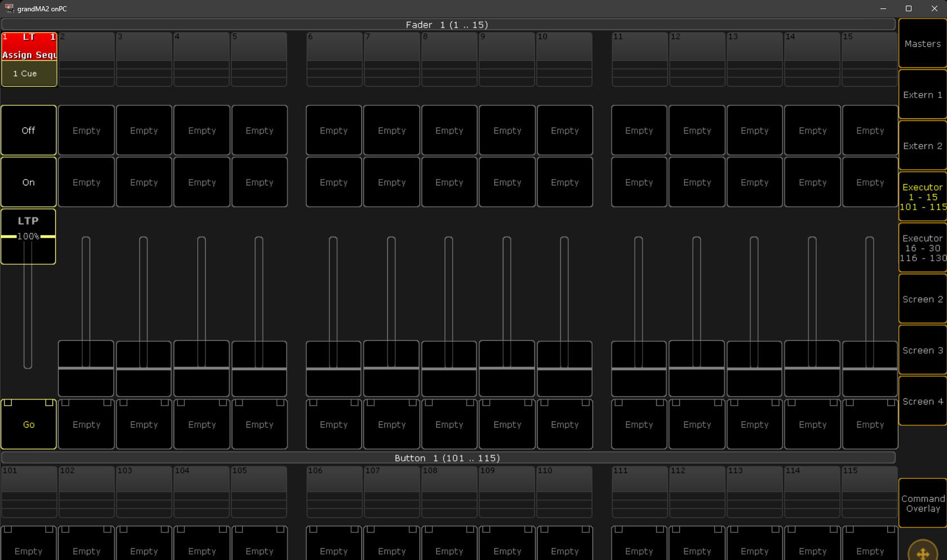This screenshot has height=560, width=947.
Task: Click the fader handle of executor 11
Action: tap(639, 368)
